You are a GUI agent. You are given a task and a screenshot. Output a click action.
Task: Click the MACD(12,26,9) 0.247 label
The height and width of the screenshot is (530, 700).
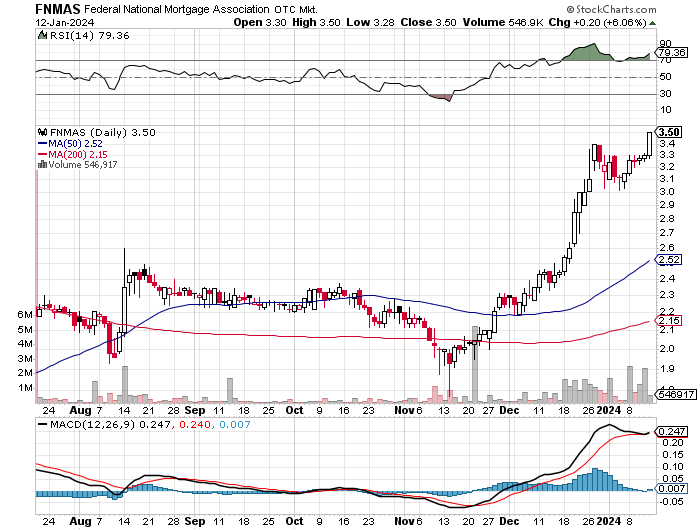click(110, 424)
